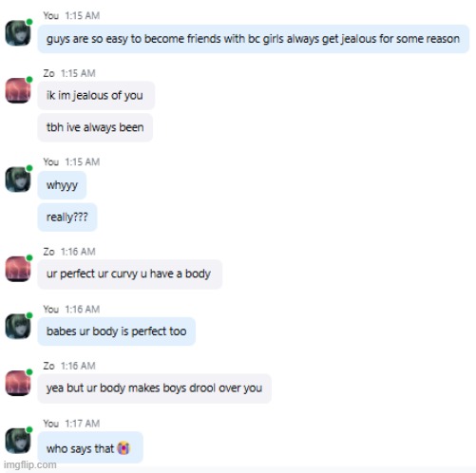
Task: Click your avatar next to 'who says that'
Action: coord(18,441)
